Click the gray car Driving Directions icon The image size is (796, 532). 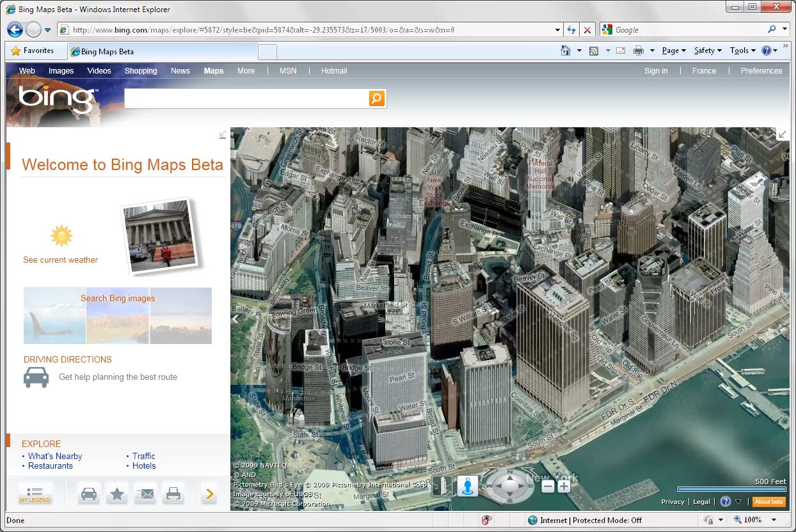coord(36,377)
